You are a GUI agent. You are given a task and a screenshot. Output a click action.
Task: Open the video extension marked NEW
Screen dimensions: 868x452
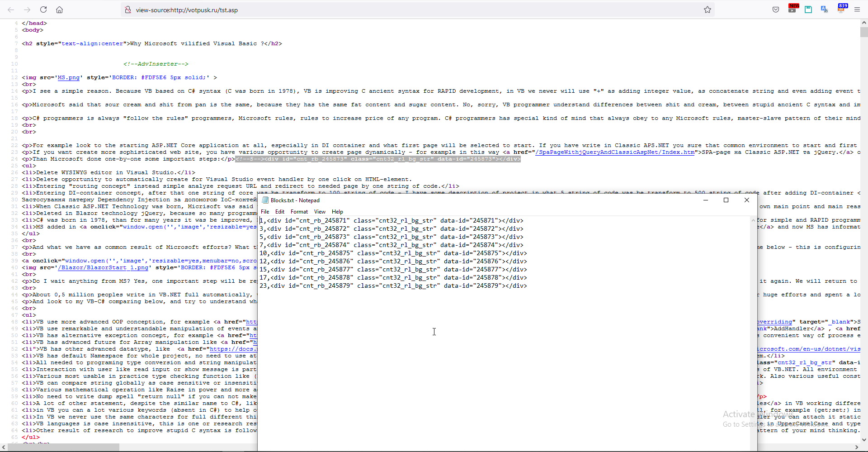point(793,9)
